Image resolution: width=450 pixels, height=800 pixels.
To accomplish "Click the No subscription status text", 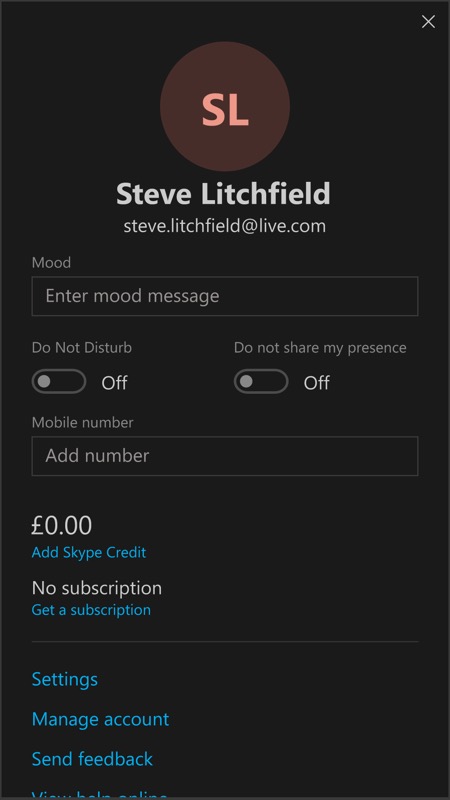I will coord(97,588).
